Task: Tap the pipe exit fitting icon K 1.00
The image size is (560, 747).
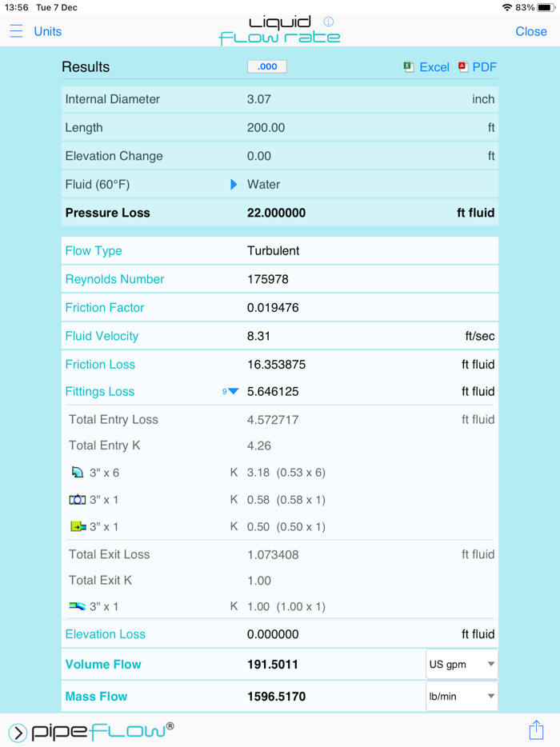Action: click(78, 606)
